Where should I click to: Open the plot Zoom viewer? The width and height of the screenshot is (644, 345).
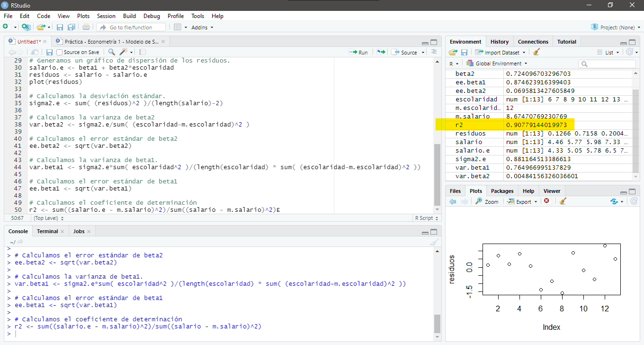pos(487,201)
